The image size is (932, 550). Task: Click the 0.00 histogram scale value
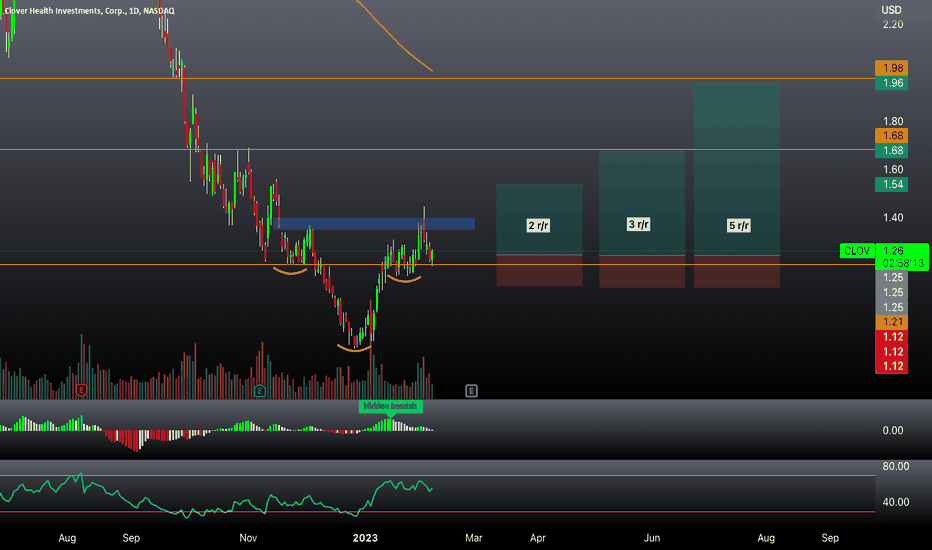click(893, 430)
